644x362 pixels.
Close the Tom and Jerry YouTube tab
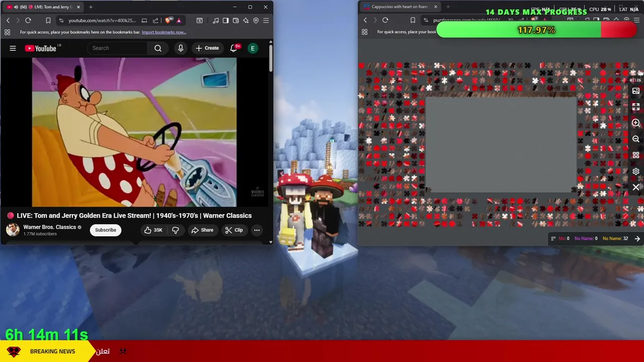78,7
